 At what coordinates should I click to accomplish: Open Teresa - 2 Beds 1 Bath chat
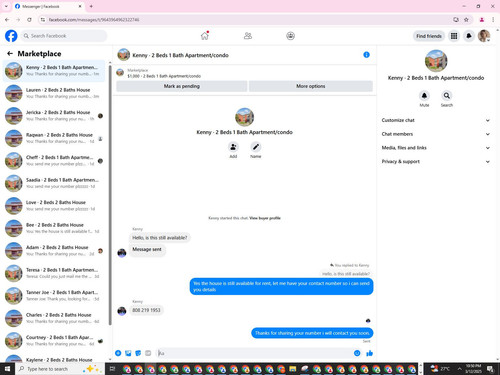click(54, 273)
